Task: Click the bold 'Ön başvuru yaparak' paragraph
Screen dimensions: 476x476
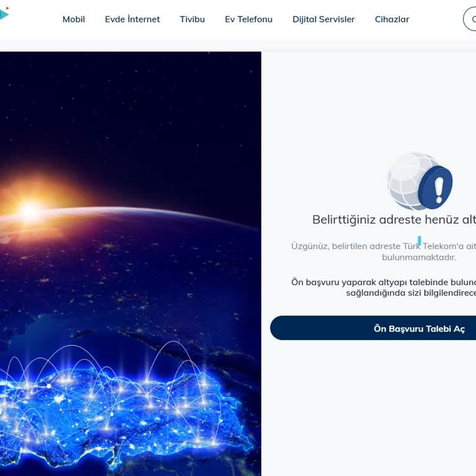Action: pos(384,288)
